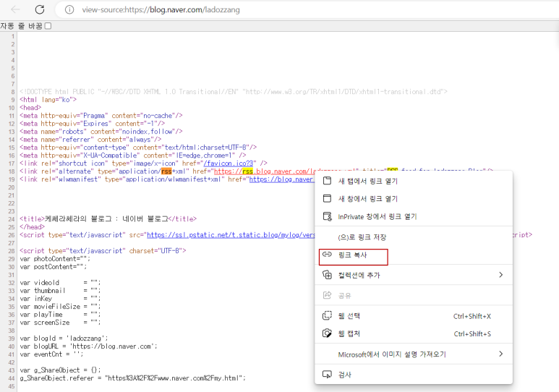The image size is (559, 392).
Task: Click the chain link icon beside 링크 복사
Action: 327,255
